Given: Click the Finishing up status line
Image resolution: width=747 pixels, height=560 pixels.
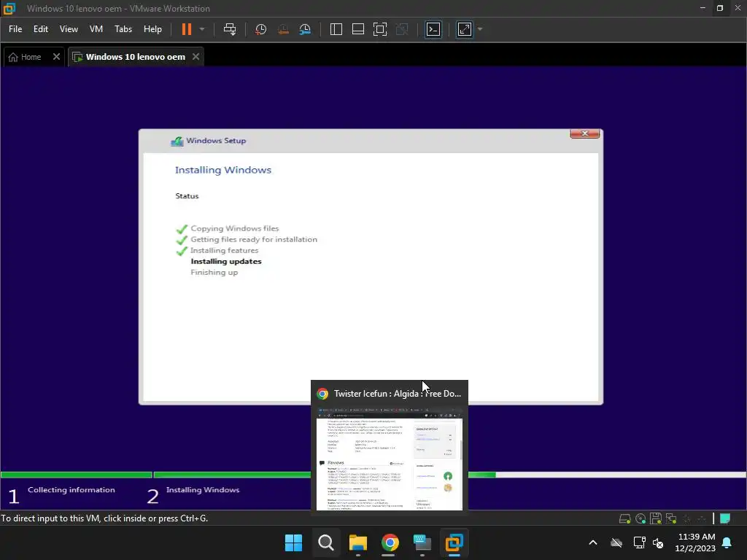Looking at the screenshot, I should pos(214,273).
